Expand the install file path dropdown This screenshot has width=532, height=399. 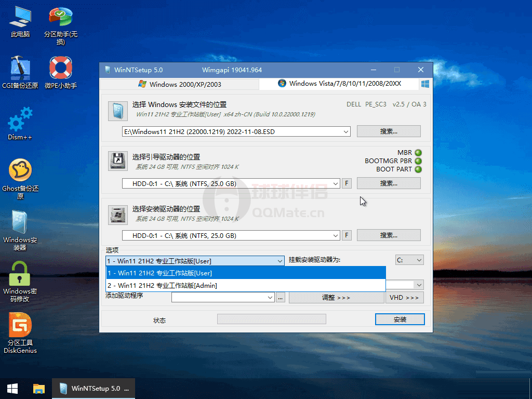[x=346, y=132]
